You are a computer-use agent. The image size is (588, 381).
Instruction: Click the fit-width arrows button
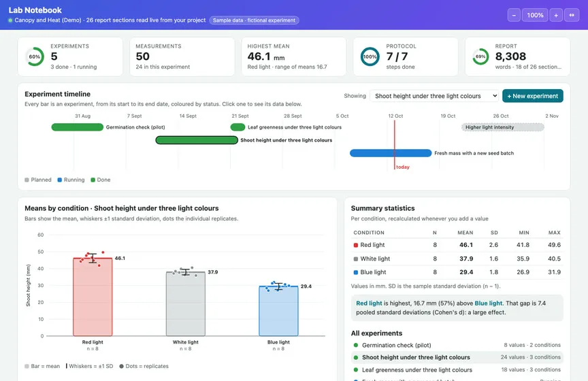(572, 15)
